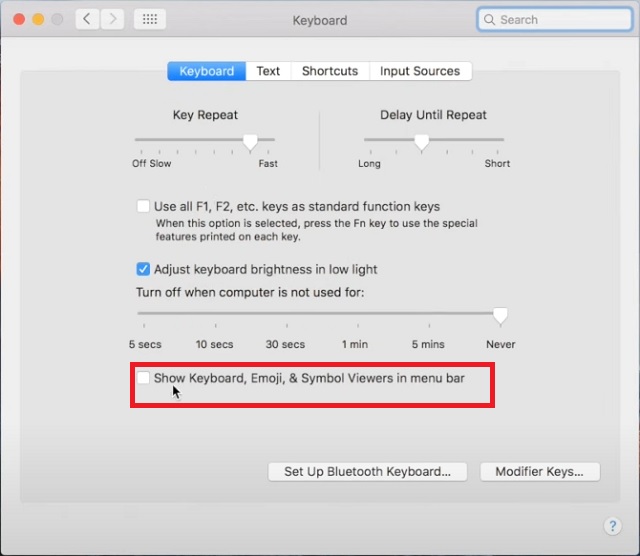Enable Show Keyboard, Emoji, & Symbol Viewers
Image resolution: width=640 pixels, height=556 pixels.
tap(143, 378)
